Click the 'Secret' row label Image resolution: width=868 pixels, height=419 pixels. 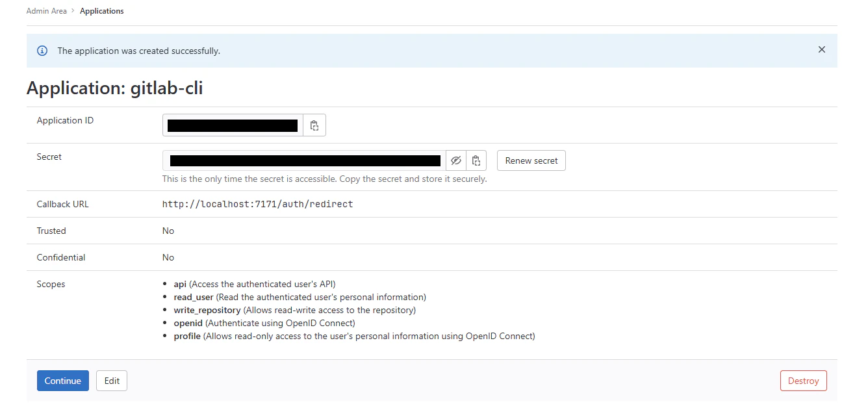click(49, 157)
